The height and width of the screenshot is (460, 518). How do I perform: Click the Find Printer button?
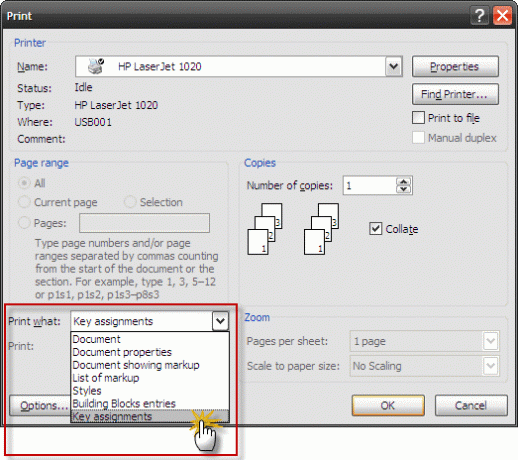click(x=455, y=94)
